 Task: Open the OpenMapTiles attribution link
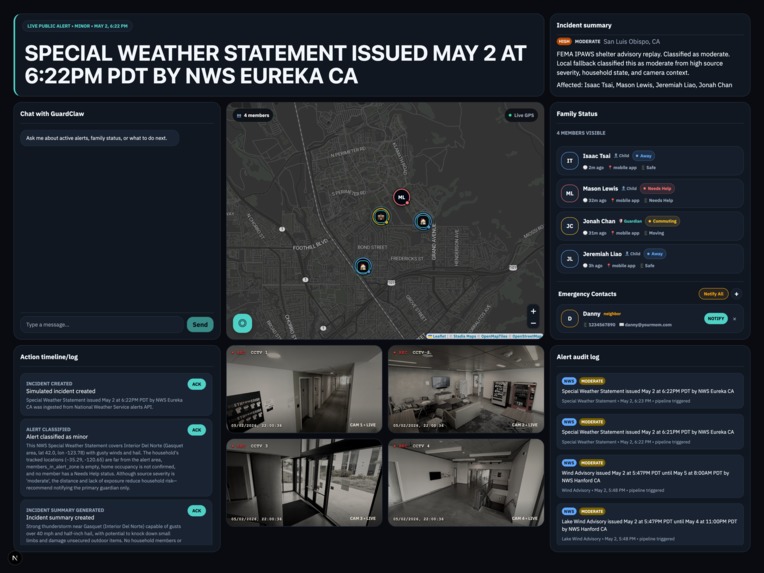tap(494, 336)
